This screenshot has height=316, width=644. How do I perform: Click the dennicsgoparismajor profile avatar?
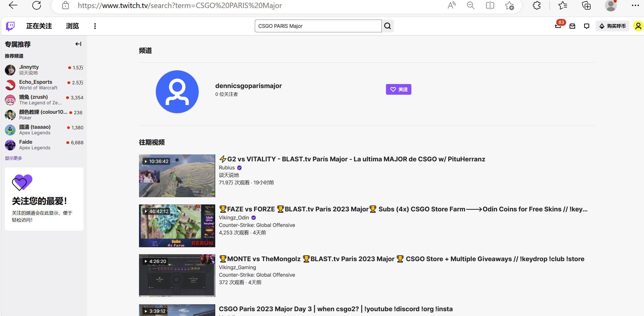tap(177, 92)
